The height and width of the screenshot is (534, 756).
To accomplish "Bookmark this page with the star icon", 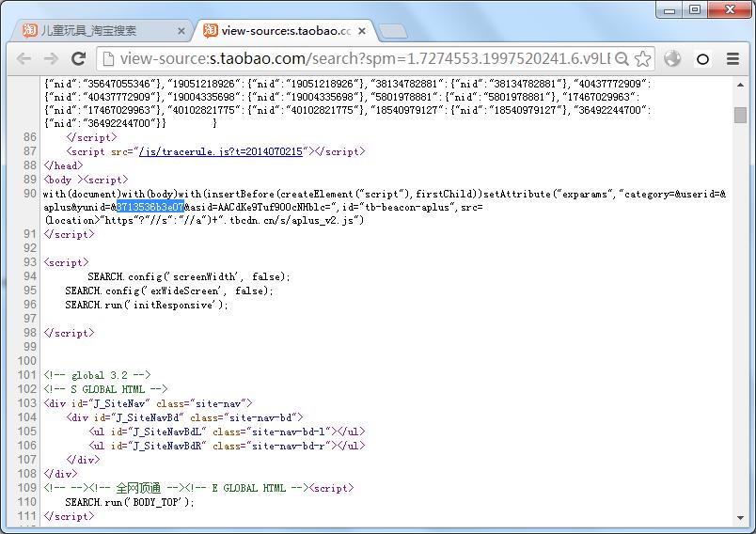I will (642, 59).
